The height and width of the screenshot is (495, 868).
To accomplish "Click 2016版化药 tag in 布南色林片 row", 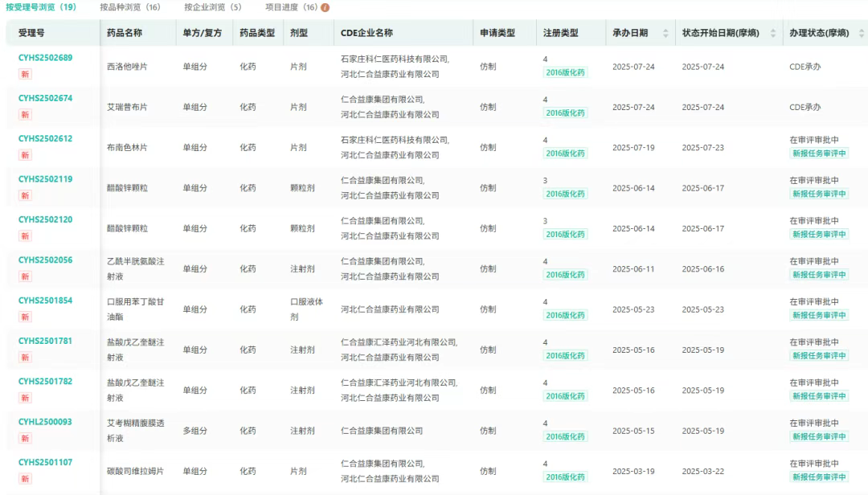I will [x=565, y=153].
